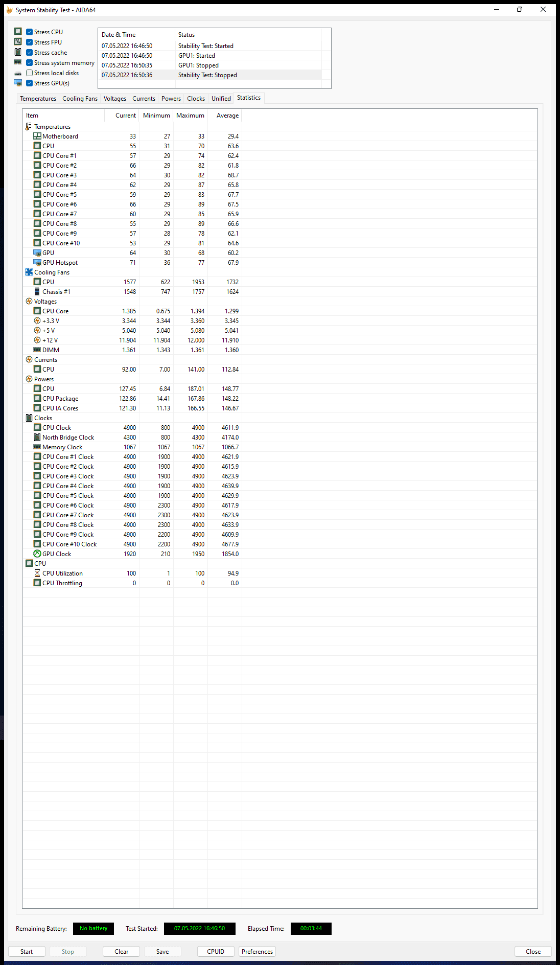Click the GPU Hotspot row icon

point(37,262)
